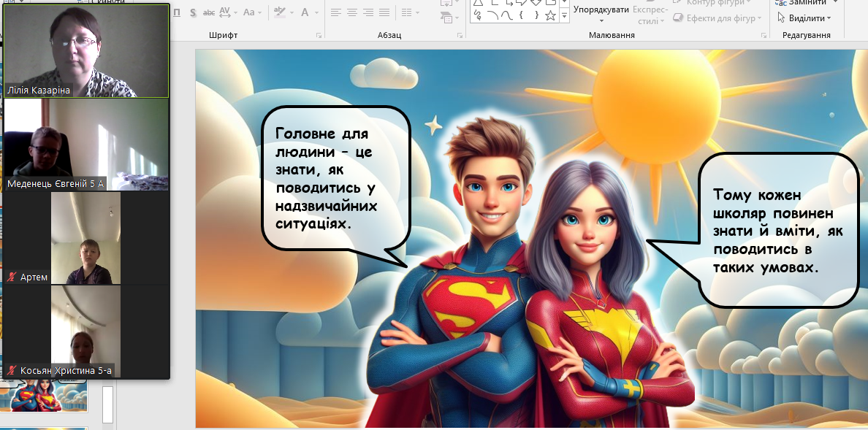Select the curve shape
868x430 pixels.
click(x=507, y=15)
